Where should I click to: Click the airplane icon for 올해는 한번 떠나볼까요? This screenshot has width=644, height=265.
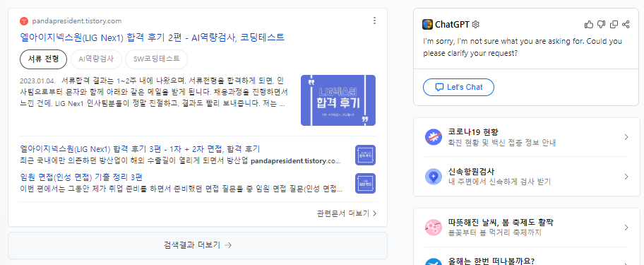[434, 261]
